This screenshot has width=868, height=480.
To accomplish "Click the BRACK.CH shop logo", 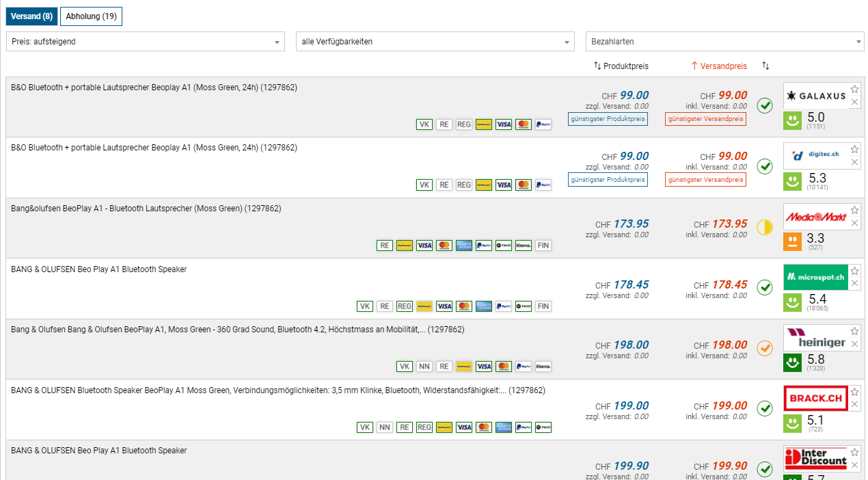I will [x=815, y=398].
